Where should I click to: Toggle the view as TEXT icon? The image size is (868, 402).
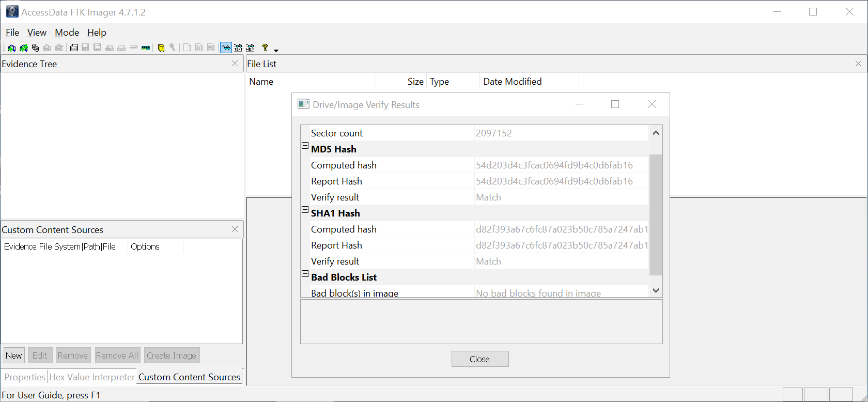coord(238,48)
